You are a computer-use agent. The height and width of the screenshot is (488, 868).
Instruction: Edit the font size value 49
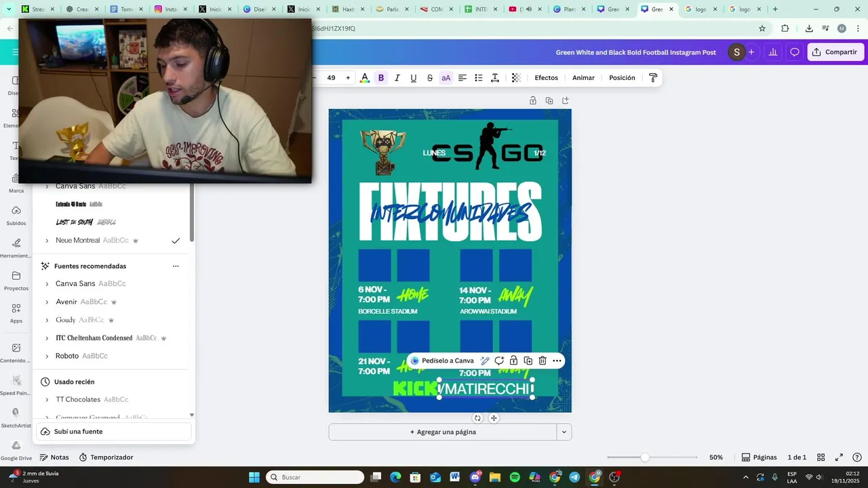point(331,78)
